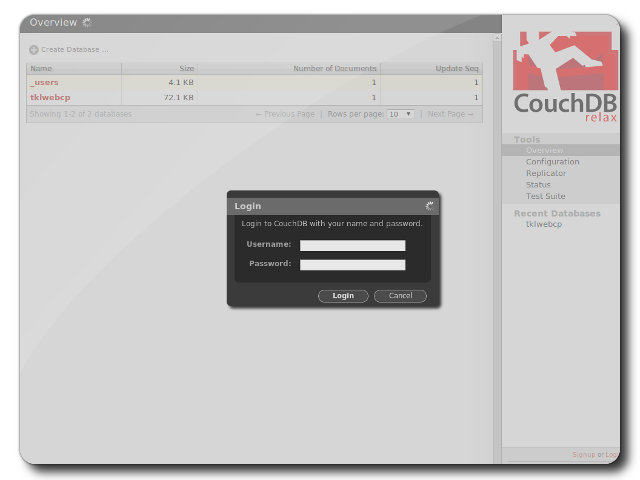Cancel the Login dialog

(400, 296)
